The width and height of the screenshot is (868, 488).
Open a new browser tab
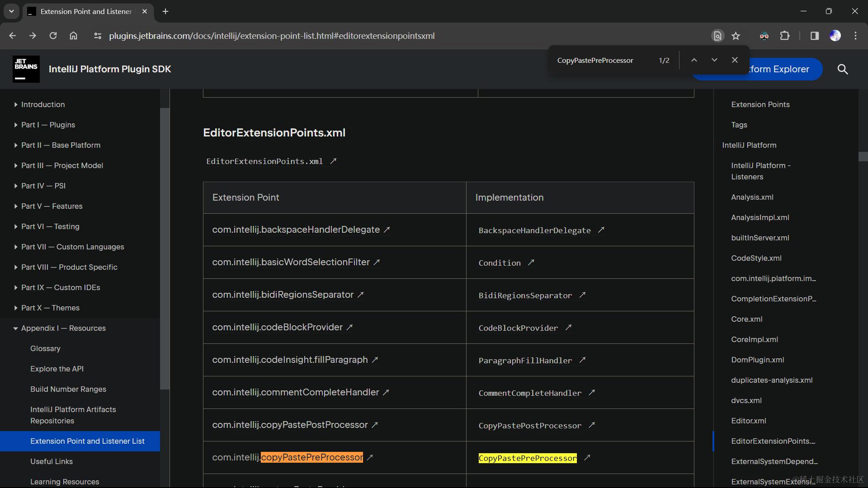(165, 11)
